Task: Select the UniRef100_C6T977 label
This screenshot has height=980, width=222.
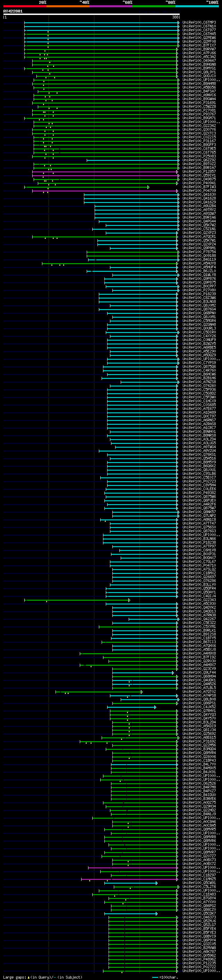Action: pos(199,30)
